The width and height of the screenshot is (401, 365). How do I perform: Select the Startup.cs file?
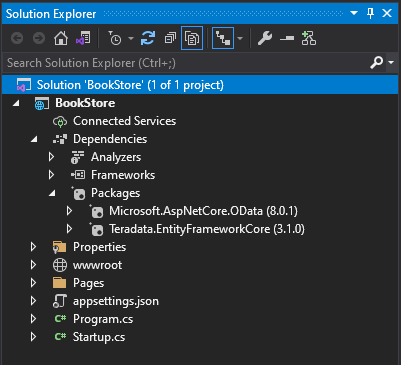pyautogui.click(x=99, y=337)
